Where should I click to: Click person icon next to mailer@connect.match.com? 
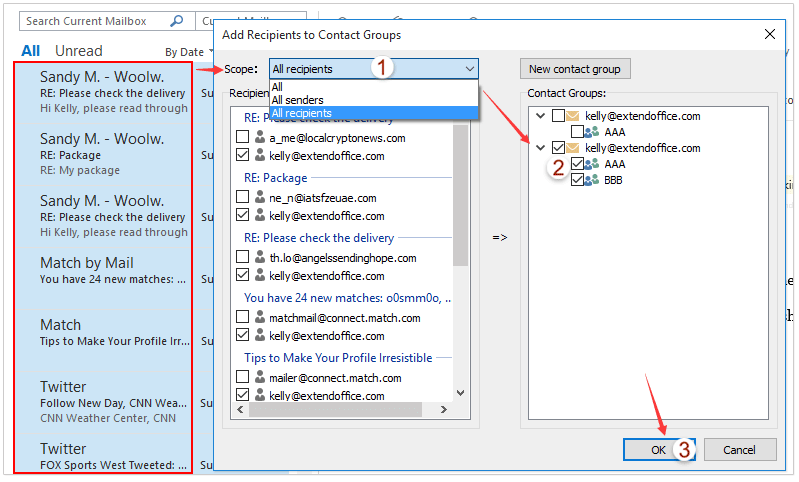tap(259, 378)
